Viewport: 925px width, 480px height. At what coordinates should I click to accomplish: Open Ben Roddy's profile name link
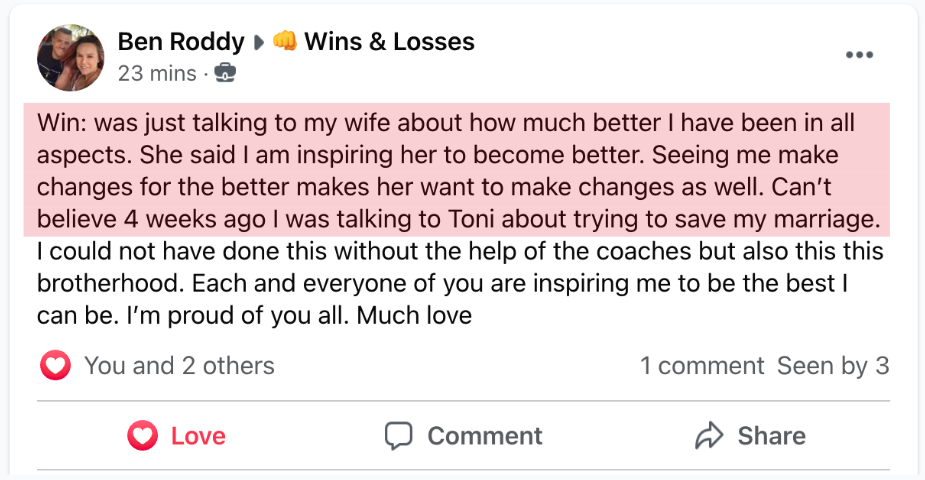[181, 42]
